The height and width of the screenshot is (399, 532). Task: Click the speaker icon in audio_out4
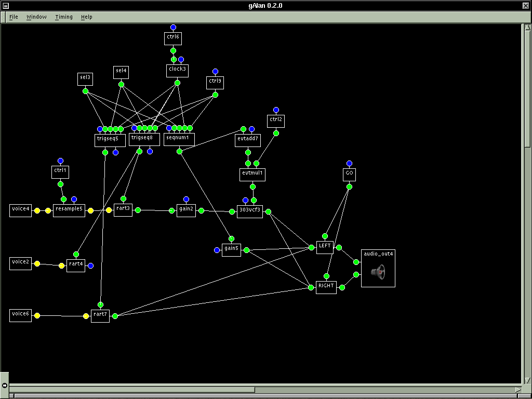[378, 272]
